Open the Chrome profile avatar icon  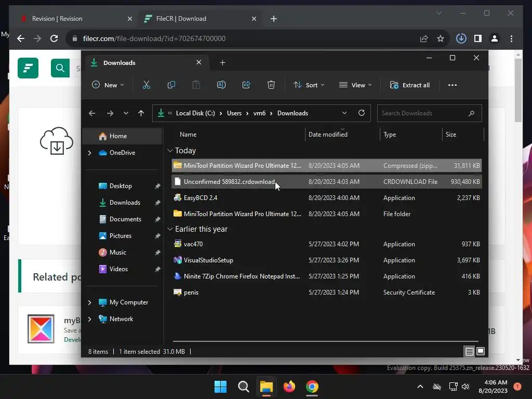point(495,38)
